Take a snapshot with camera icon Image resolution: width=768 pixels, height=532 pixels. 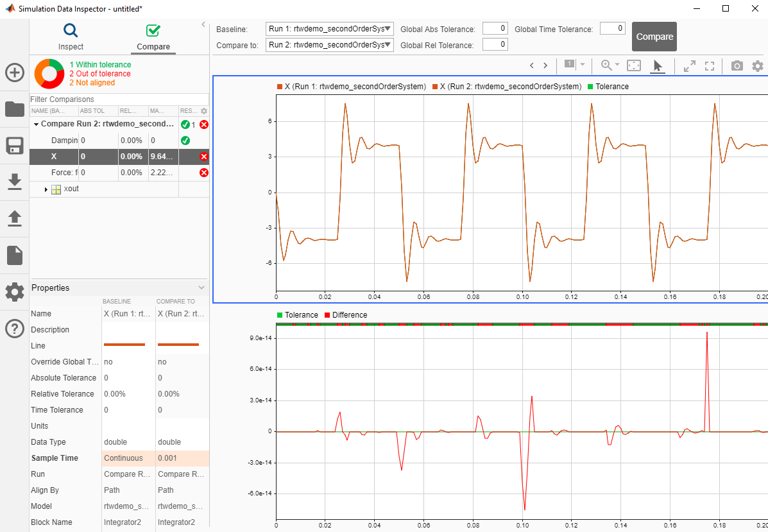737,65
